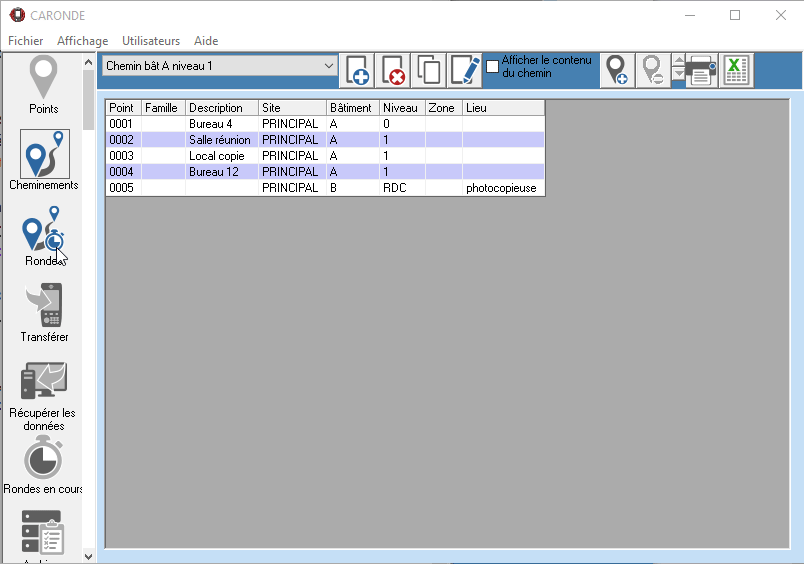Delete the path with red X icon

[393, 70]
